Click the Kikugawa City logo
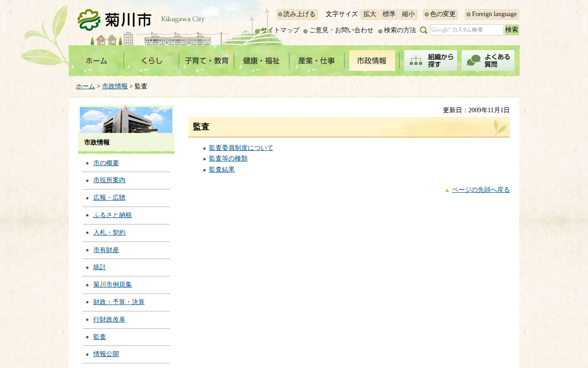This screenshot has height=368, width=588. (x=141, y=20)
